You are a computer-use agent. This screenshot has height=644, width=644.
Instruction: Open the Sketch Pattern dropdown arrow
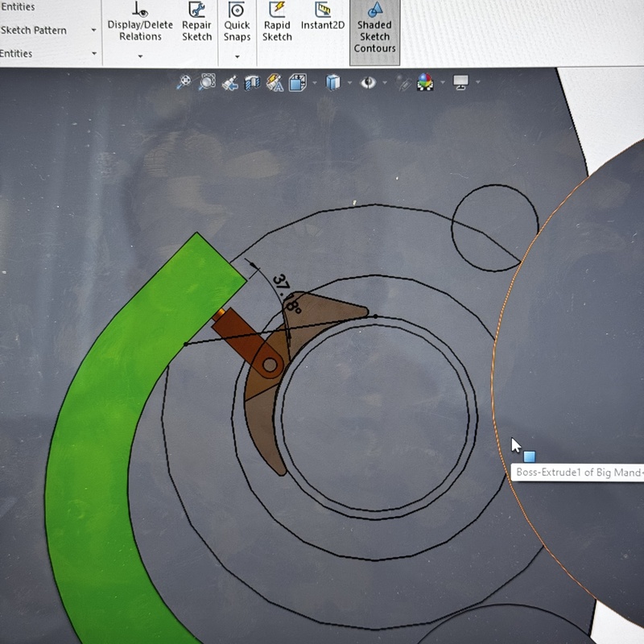[93, 31]
